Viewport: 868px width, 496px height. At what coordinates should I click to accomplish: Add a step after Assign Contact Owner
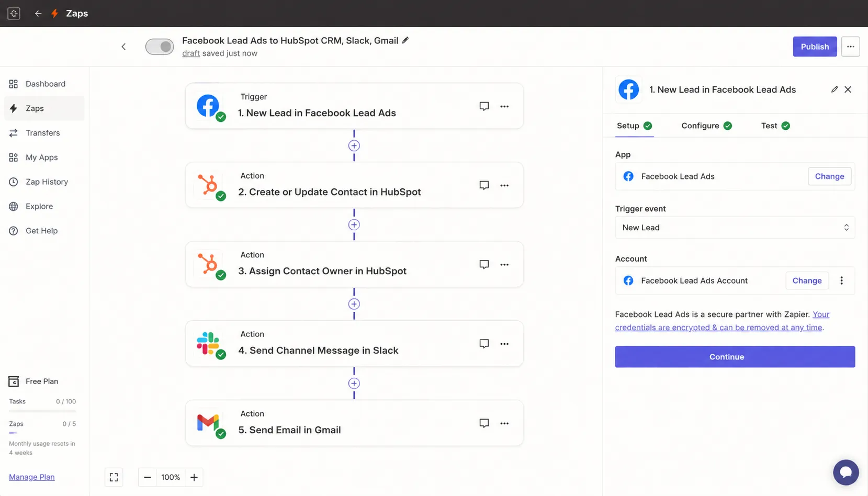click(x=354, y=304)
